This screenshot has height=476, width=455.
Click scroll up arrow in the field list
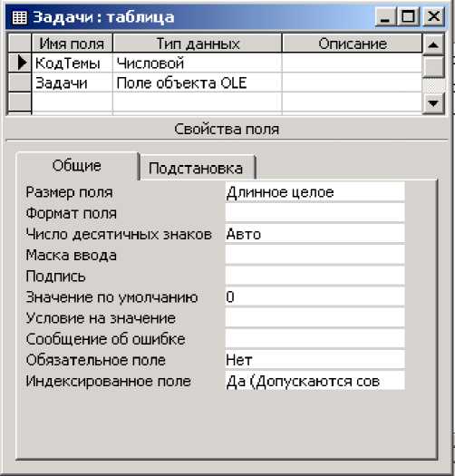coord(433,44)
